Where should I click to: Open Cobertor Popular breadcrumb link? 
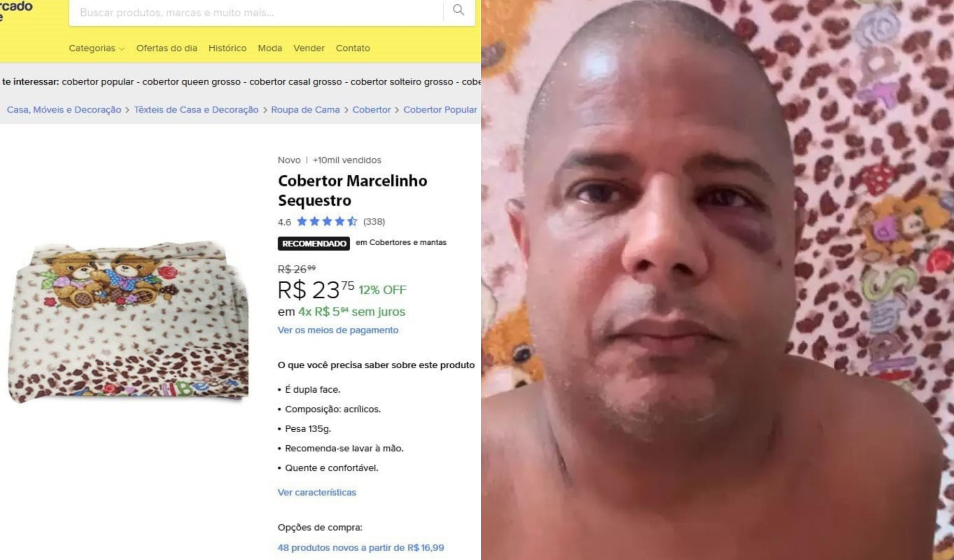point(440,110)
